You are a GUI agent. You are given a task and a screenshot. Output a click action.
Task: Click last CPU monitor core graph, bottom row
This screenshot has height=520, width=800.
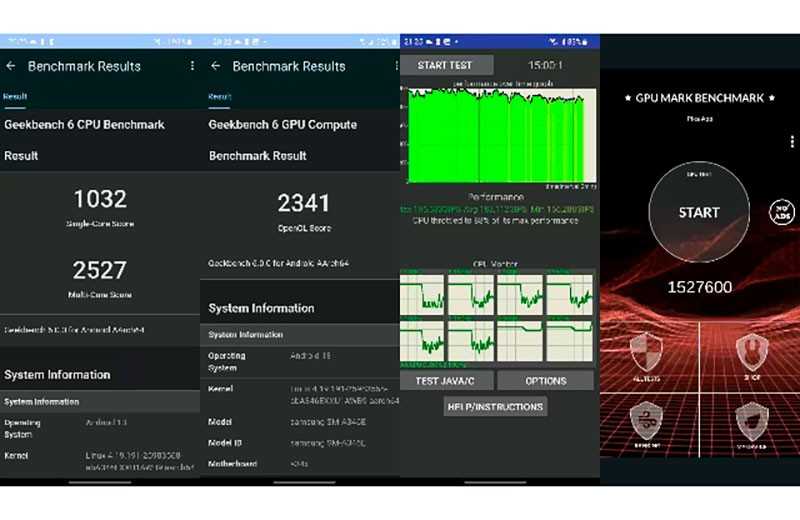point(569,340)
